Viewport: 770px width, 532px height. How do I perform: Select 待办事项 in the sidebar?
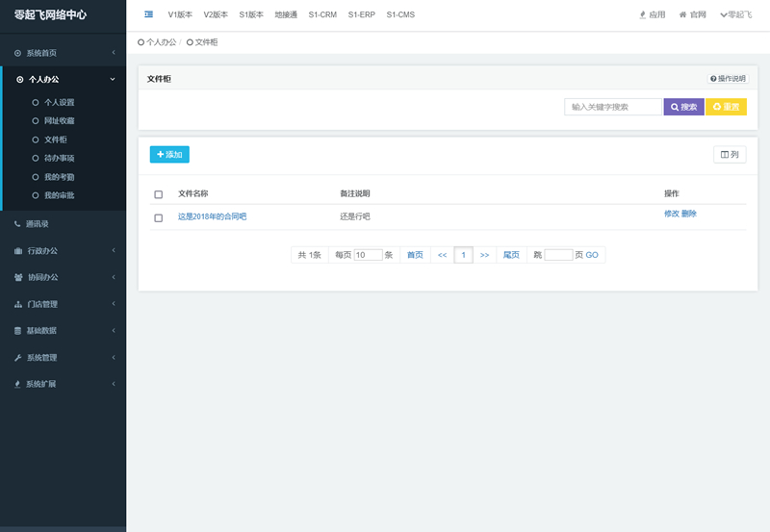tap(59, 158)
